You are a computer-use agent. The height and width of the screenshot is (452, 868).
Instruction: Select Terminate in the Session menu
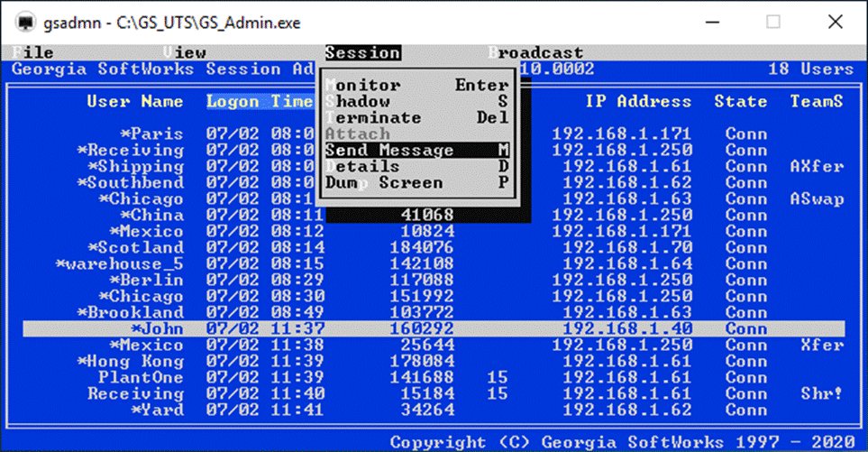click(x=416, y=118)
